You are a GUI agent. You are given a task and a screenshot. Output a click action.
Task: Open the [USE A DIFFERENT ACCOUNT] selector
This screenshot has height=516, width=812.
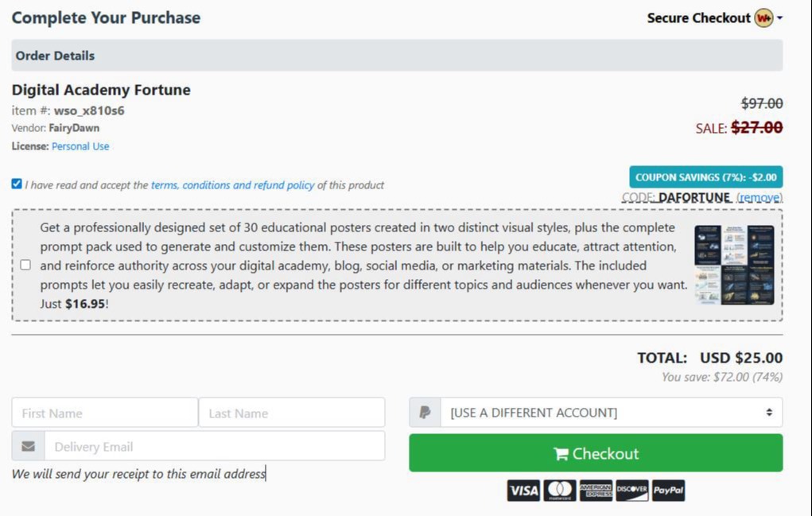click(x=607, y=412)
